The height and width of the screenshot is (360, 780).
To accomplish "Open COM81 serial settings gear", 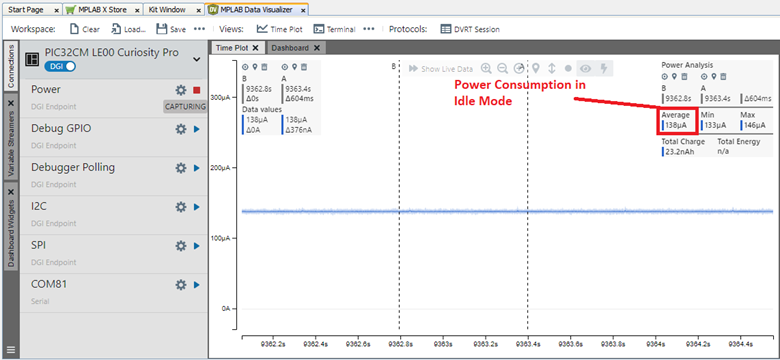I will click(x=181, y=285).
